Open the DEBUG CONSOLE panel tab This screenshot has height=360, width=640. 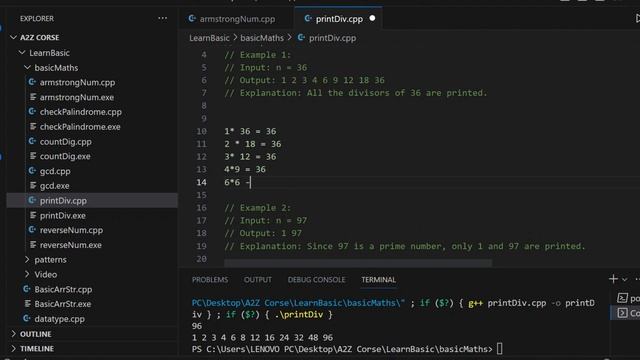[316, 280]
